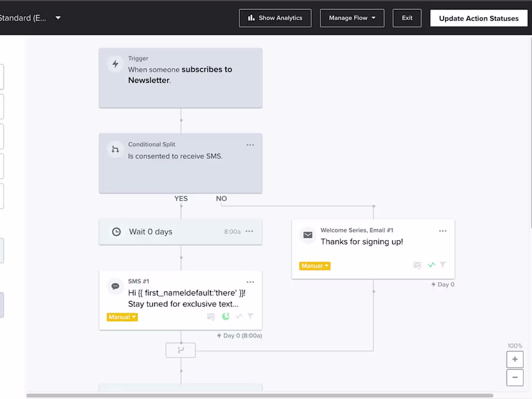Screen dimensions: 532x399
Task: Open the ellipsis menu on Welcome Series email
Action: [443, 231]
